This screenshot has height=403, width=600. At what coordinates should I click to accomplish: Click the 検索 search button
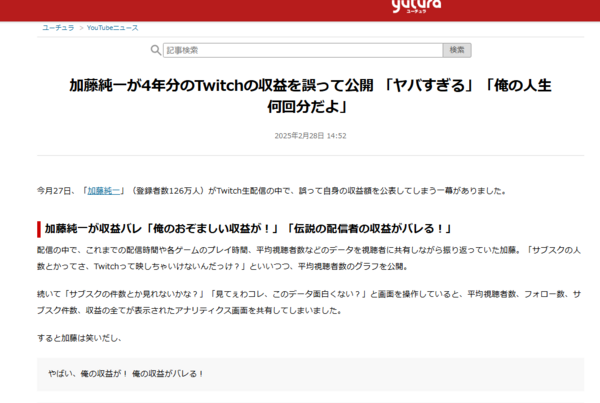[457, 50]
